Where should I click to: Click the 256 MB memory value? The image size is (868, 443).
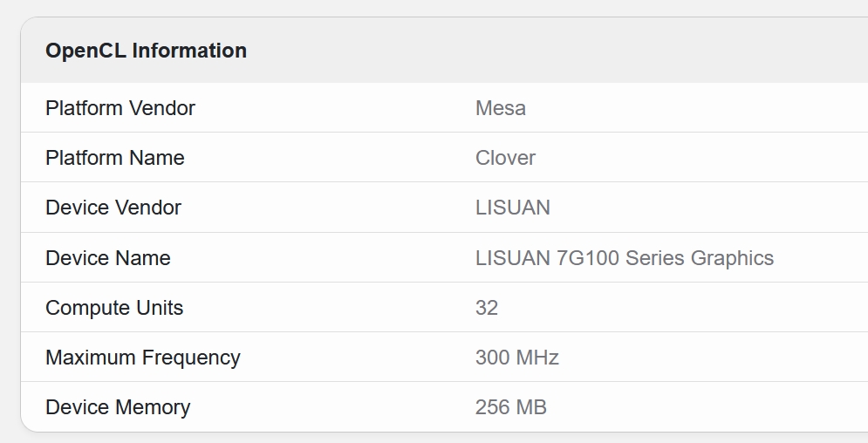coord(511,407)
